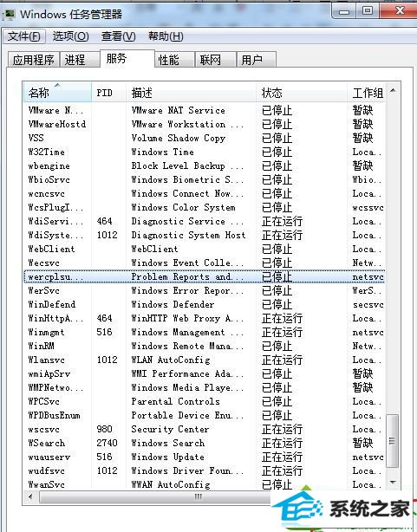Switch to the 应用程序 tab
The image size is (417, 532).
click(x=33, y=60)
